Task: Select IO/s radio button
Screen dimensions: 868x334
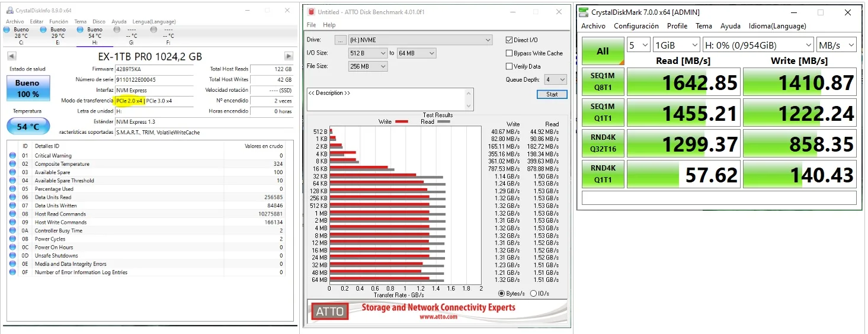Action: click(x=533, y=293)
